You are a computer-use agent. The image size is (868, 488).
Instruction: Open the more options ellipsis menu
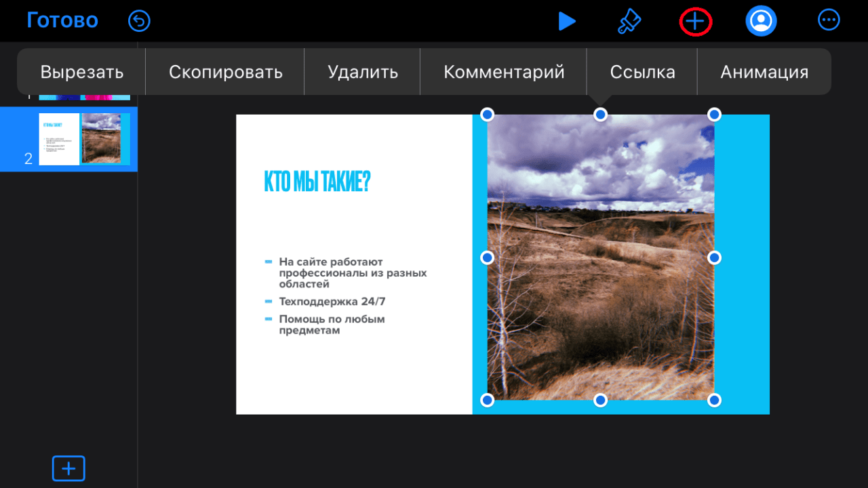pyautogui.click(x=829, y=20)
